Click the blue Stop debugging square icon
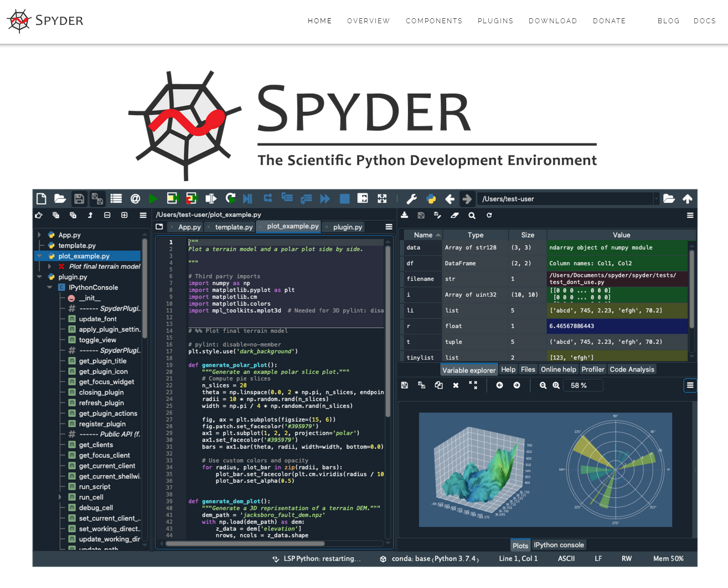The width and height of the screenshot is (728, 588). [344, 198]
